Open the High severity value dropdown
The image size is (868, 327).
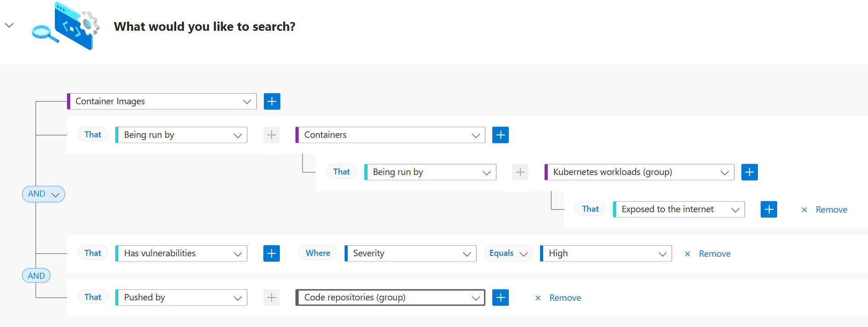606,254
